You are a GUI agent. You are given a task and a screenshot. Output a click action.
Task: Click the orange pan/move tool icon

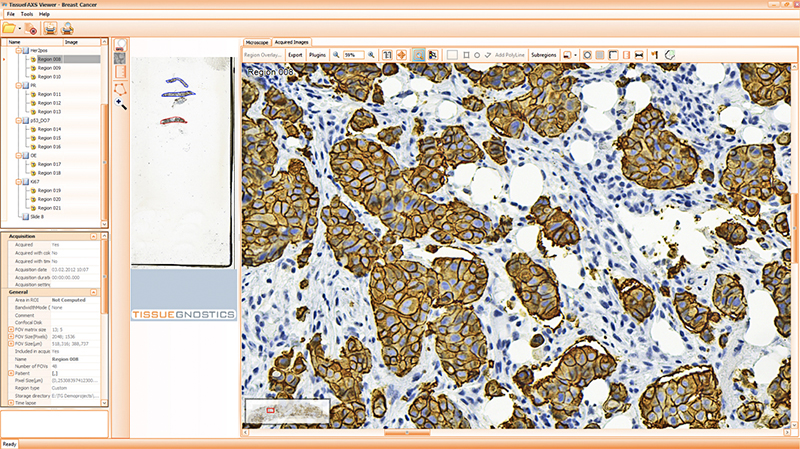(402, 54)
